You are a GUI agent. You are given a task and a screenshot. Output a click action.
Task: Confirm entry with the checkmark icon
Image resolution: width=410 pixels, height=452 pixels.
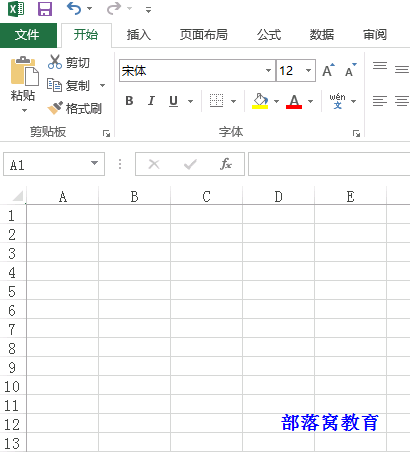190,164
